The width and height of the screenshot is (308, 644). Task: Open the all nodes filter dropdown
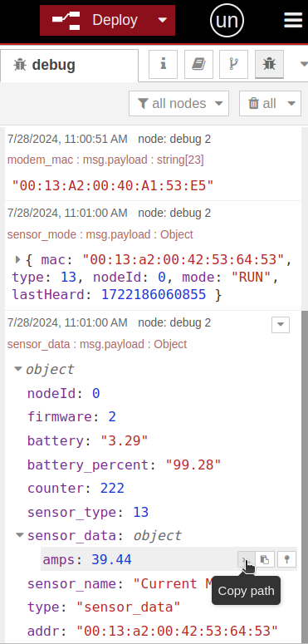[x=178, y=104]
